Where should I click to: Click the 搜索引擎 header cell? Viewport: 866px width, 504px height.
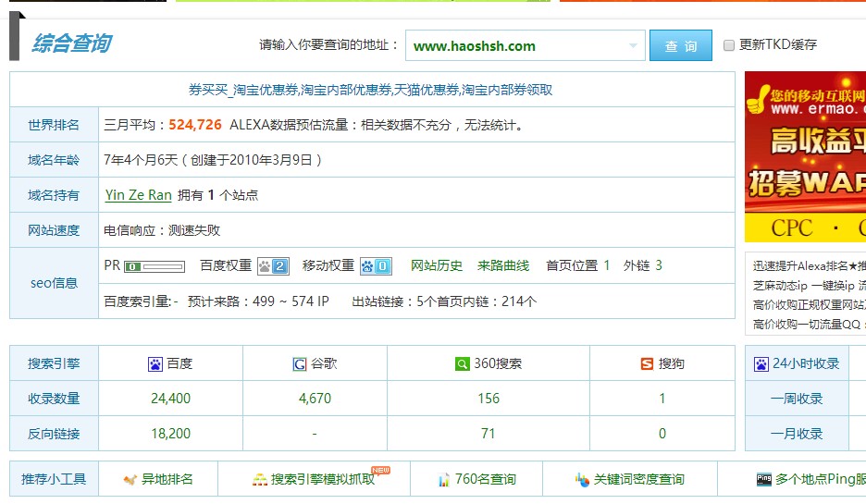[x=54, y=363]
